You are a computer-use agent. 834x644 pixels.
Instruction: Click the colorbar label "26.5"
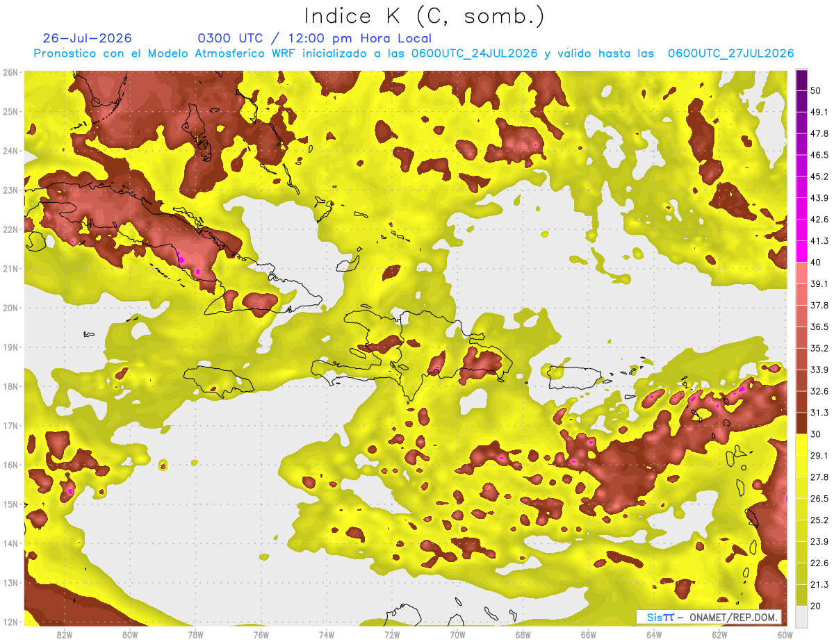tap(819, 498)
